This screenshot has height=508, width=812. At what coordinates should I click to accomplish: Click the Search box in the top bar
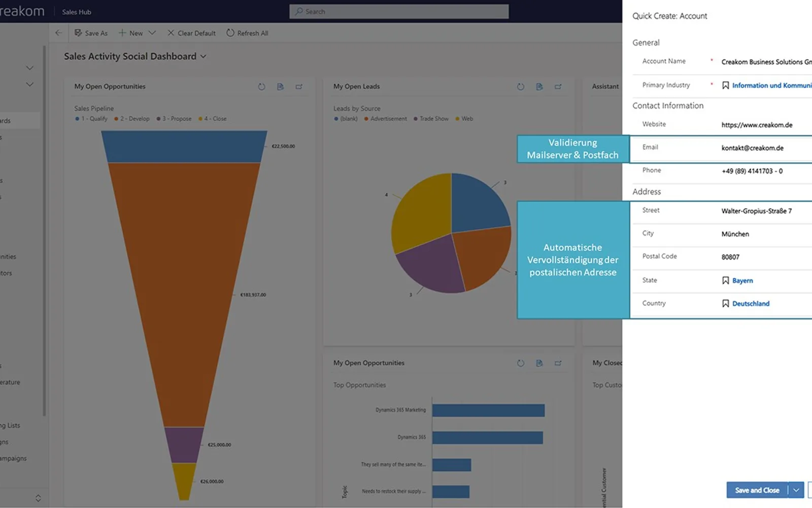pyautogui.click(x=399, y=11)
